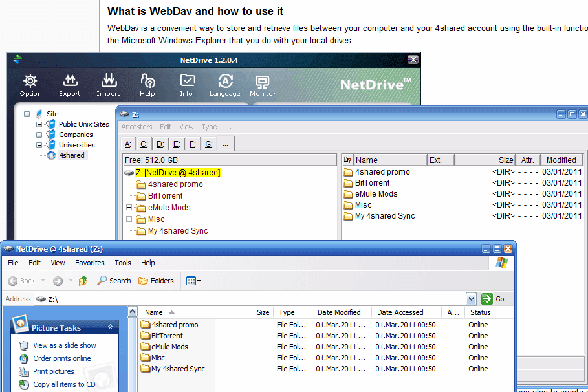Toggle the Folders pane in Explorer
The height and width of the screenshot is (392, 588).
(156, 281)
